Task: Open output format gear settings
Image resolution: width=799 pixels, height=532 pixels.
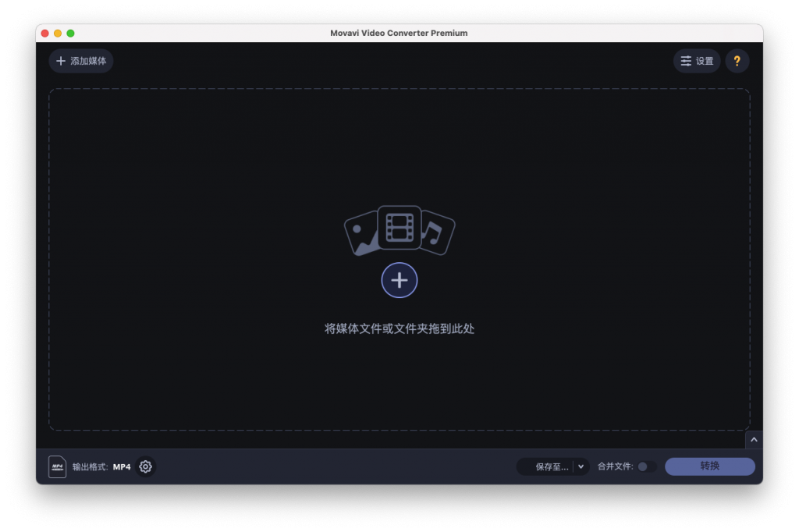Action: coord(146,466)
